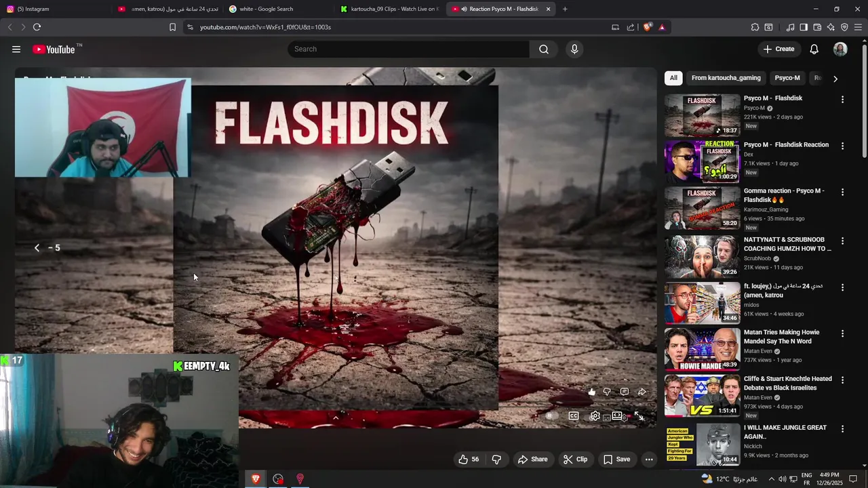Click the in-player thumbs-down overlay icon

[x=607, y=392]
